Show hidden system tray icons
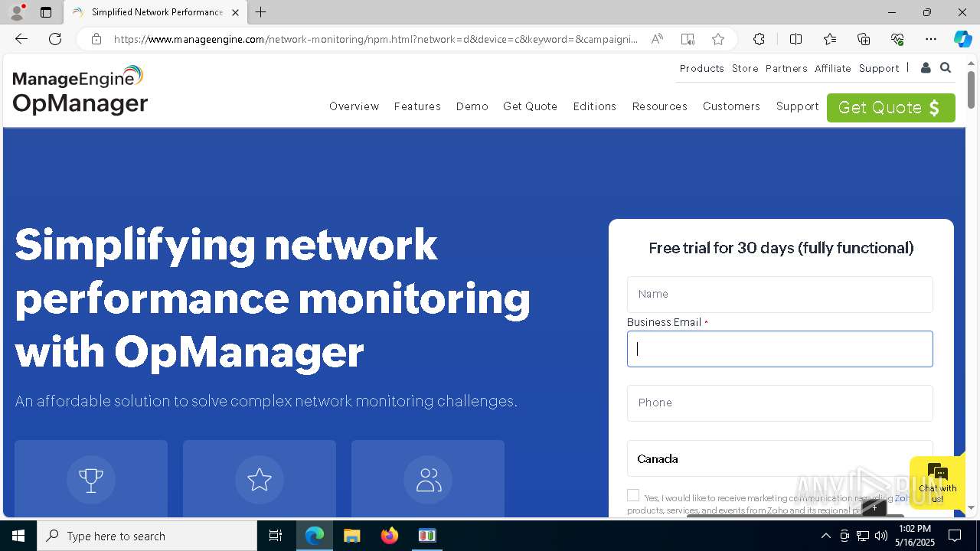The height and width of the screenshot is (551, 980). 825,536
